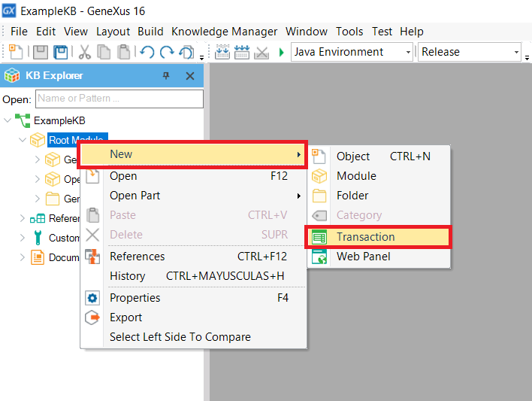Image resolution: width=532 pixels, height=401 pixels.
Task: Open the Edit menu
Action: coord(46,32)
